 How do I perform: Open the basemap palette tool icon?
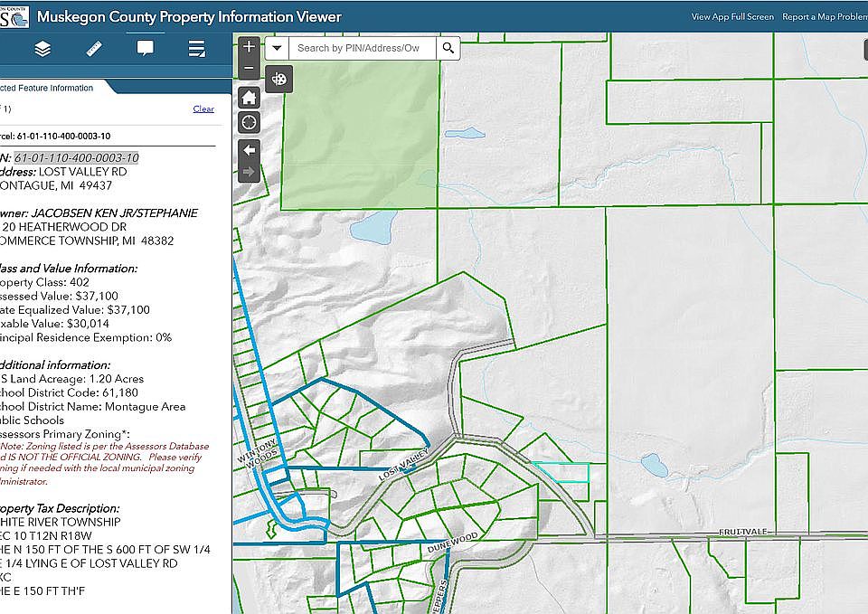pyautogui.click(x=279, y=80)
